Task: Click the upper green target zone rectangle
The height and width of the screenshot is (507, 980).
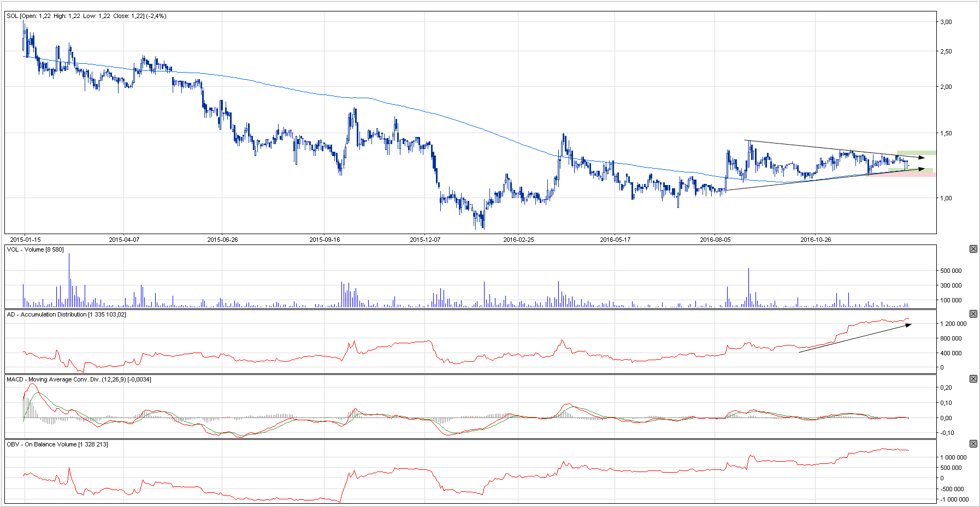Action: (x=916, y=153)
